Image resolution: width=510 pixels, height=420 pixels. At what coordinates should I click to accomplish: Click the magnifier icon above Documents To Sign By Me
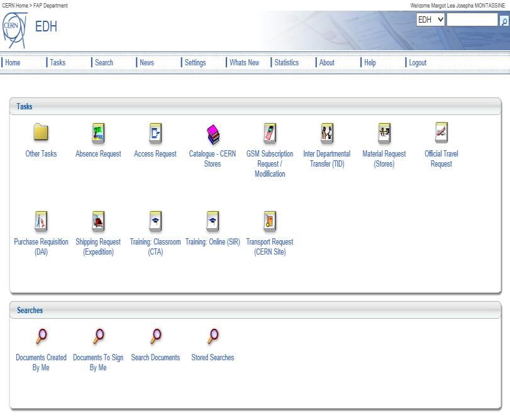tap(99, 336)
